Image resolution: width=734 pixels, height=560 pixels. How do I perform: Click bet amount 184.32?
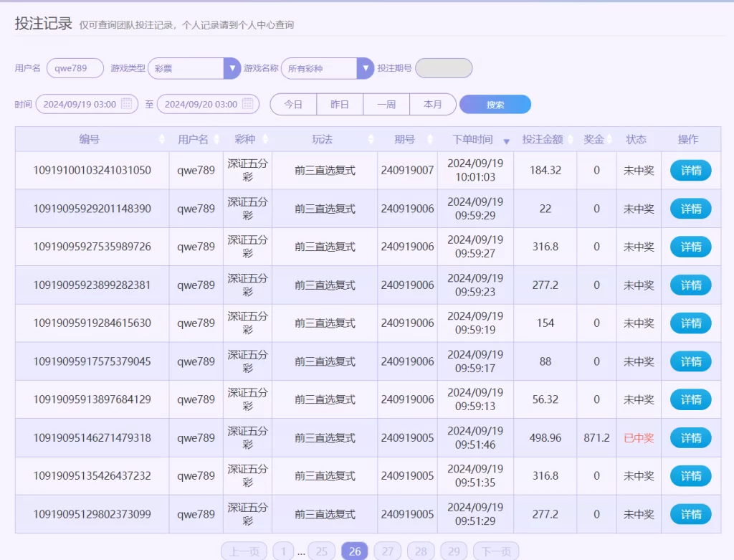(x=545, y=171)
